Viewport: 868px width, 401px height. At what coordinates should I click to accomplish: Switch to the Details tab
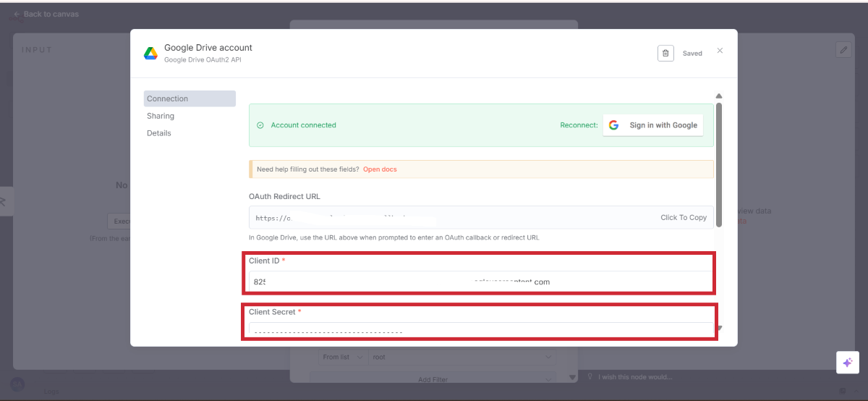point(159,133)
